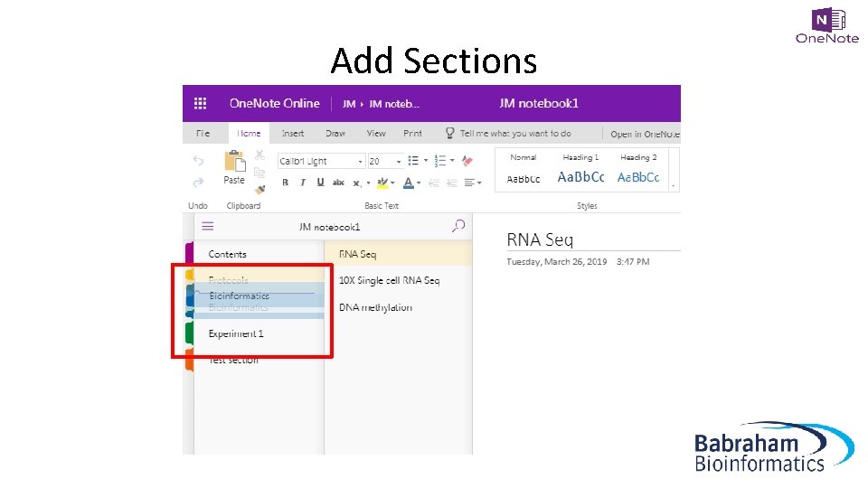Screen dimensions: 868x488
Task: Click the Paste clipboard icon
Action: pyautogui.click(x=234, y=162)
